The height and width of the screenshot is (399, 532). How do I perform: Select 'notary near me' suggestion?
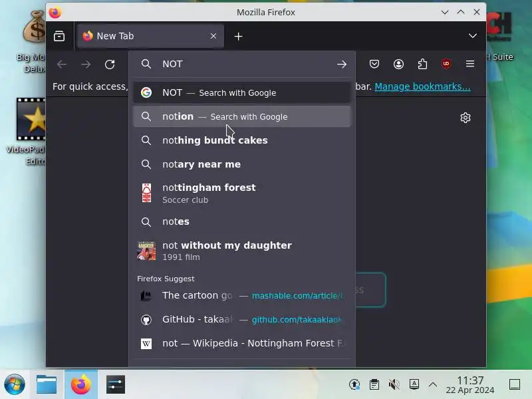coord(242,164)
